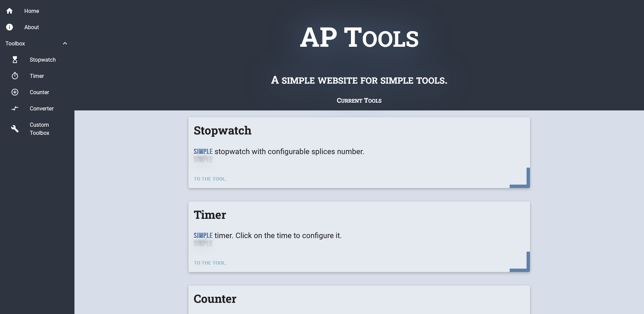Click the Timer card heading
The image size is (644, 314).
(210, 215)
